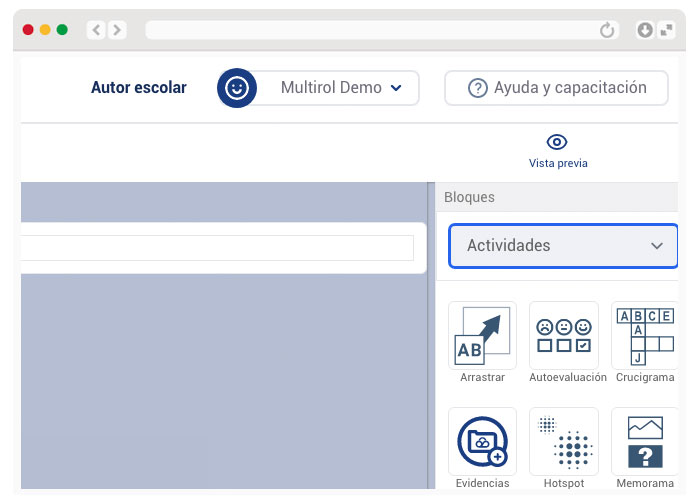Select the Arrastrar activity block
Viewport: 698px width, 504px height.
click(482, 336)
